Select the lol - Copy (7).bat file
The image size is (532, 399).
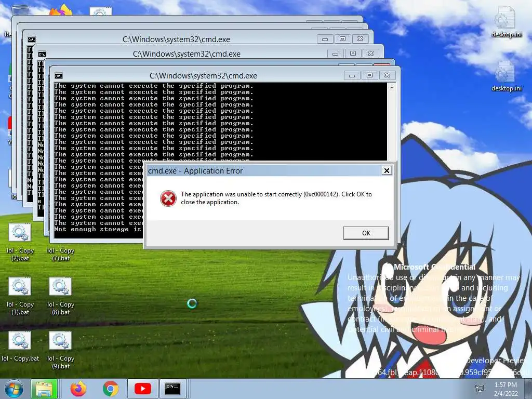[x=61, y=254]
